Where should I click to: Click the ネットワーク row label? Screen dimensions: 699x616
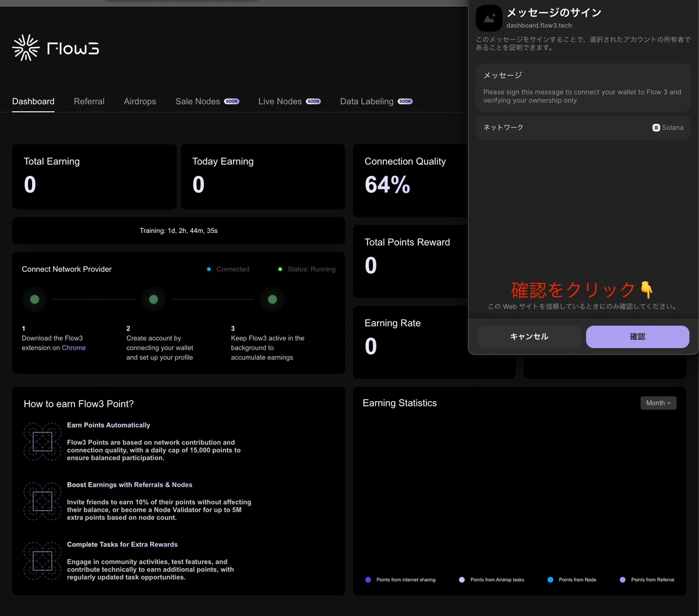click(x=503, y=128)
